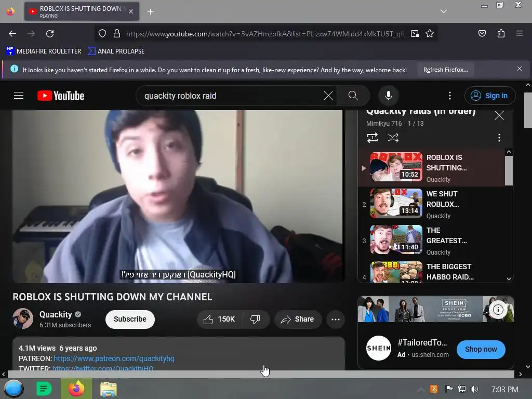This screenshot has width=532, height=399.
Task: Reload the current page
Action: click(50, 34)
